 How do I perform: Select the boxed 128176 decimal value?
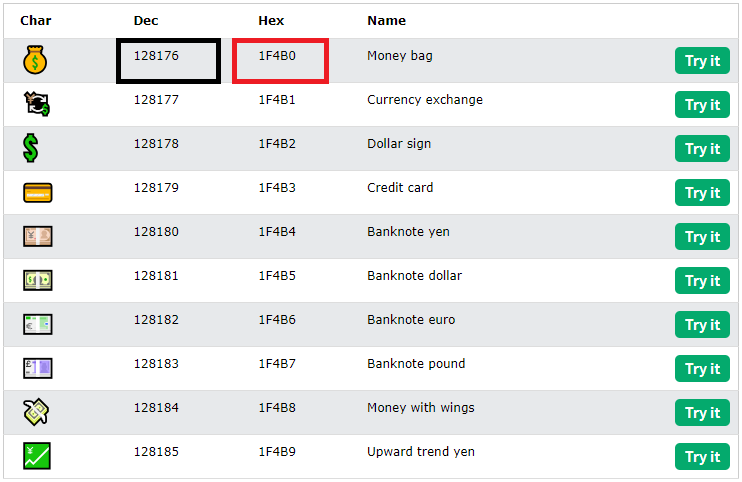[x=156, y=56]
